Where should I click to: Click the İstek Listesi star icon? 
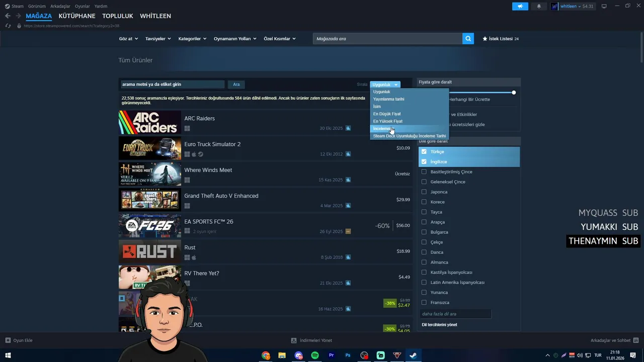(485, 39)
